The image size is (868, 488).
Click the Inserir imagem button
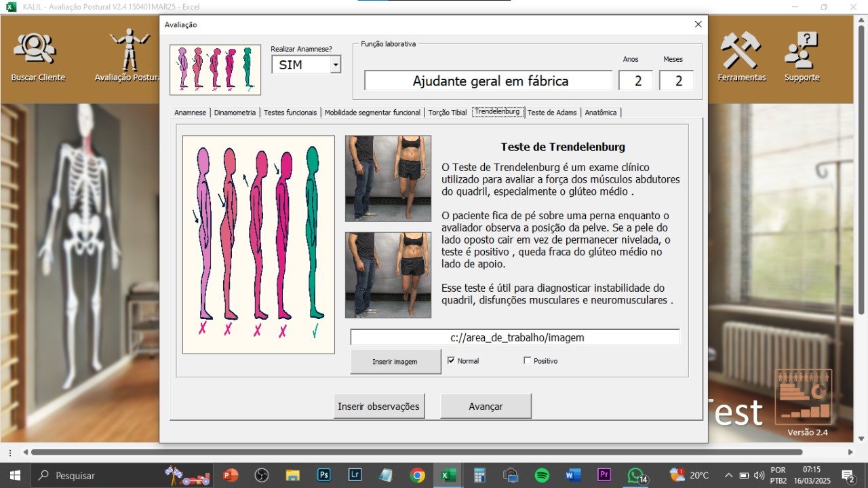(x=395, y=362)
